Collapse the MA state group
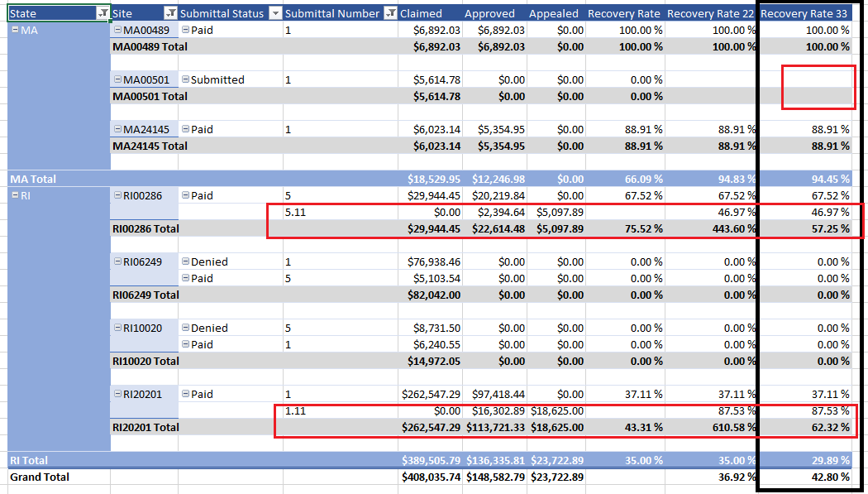This screenshot has width=868, height=494. pos(16,30)
